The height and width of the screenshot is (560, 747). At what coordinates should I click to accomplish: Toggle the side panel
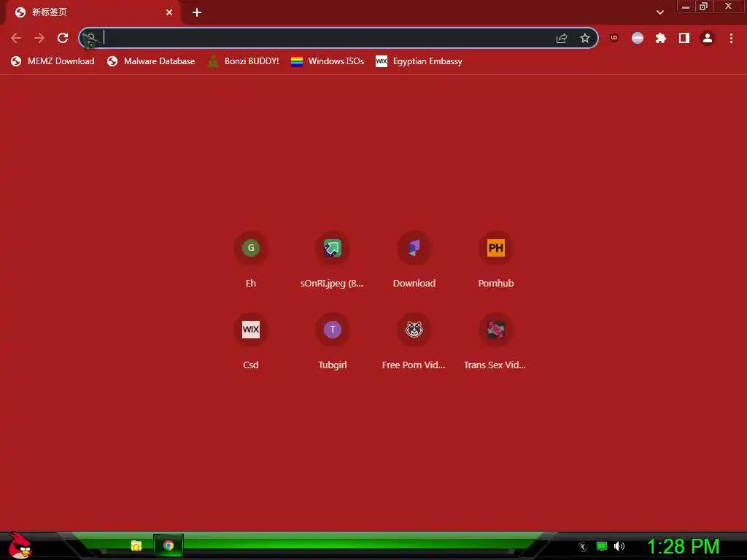(684, 38)
